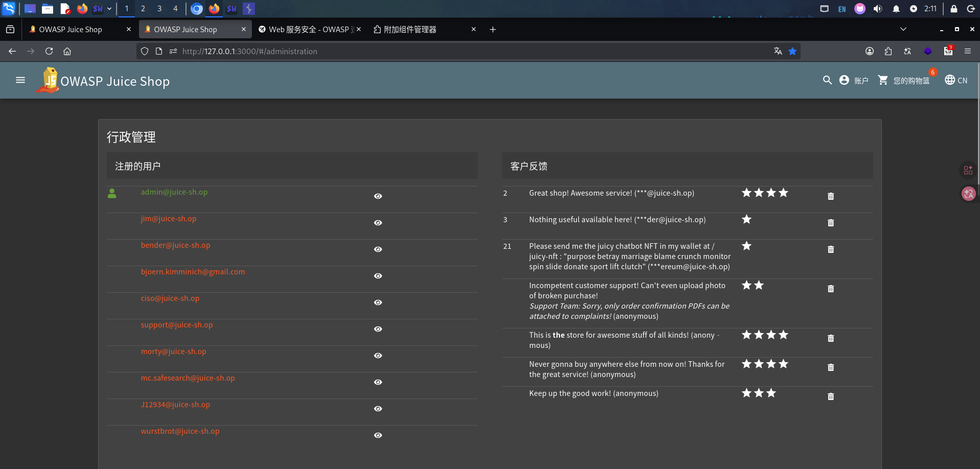Reload the current page
The width and height of the screenshot is (980, 469).
tap(49, 51)
